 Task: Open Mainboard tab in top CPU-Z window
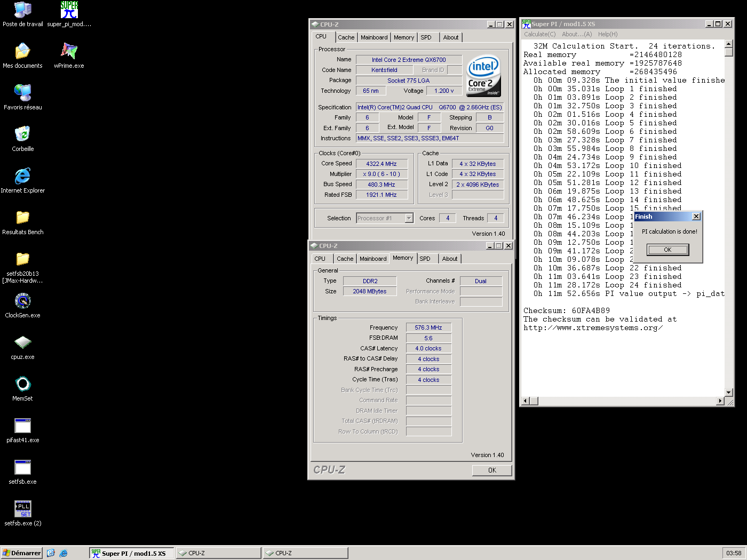(x=374, y=37)
